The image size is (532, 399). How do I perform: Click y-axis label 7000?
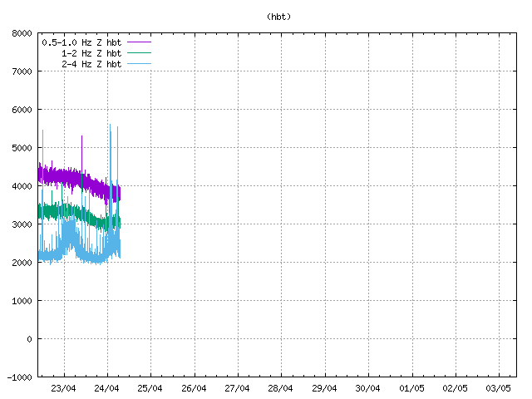pyautogui.click(x=22, y=71)
